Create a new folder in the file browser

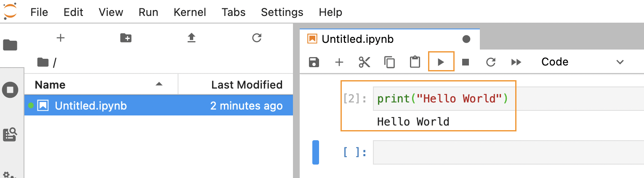coord(126,38)
